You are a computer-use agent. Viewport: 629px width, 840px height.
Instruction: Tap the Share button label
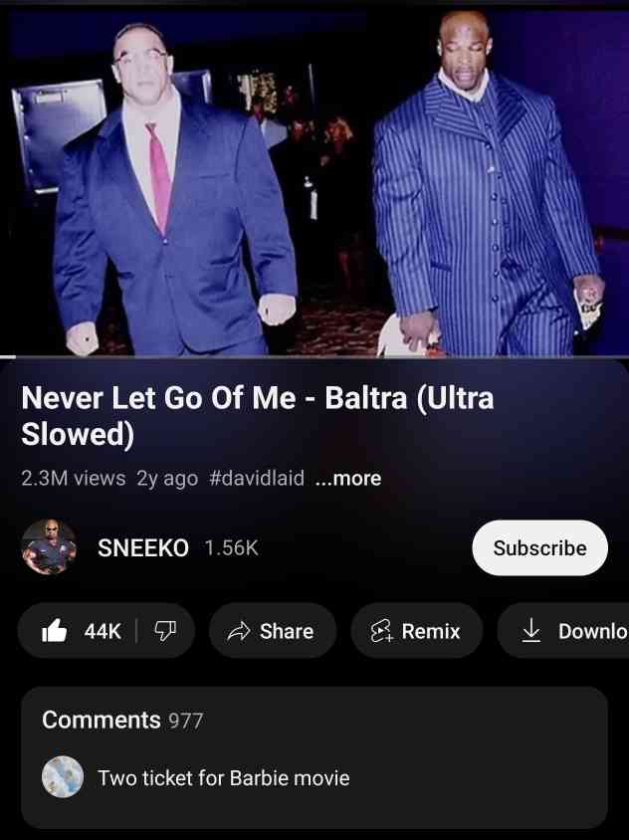tap(287, 631)
